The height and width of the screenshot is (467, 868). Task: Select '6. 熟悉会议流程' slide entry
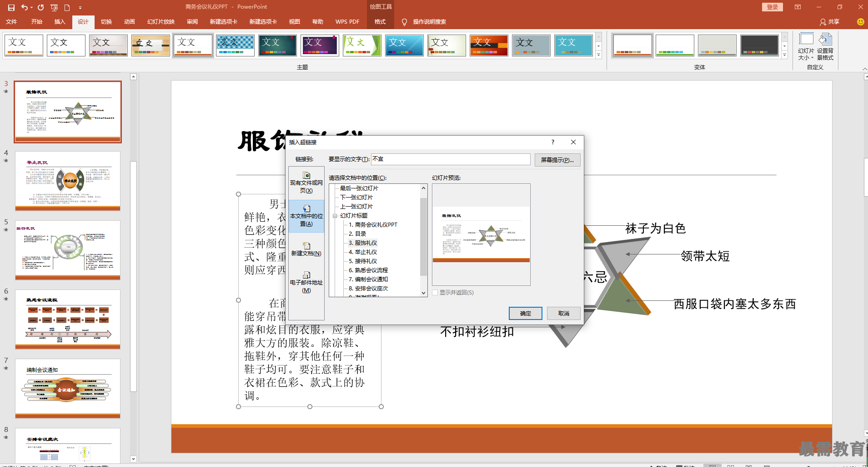click(368, 270)
